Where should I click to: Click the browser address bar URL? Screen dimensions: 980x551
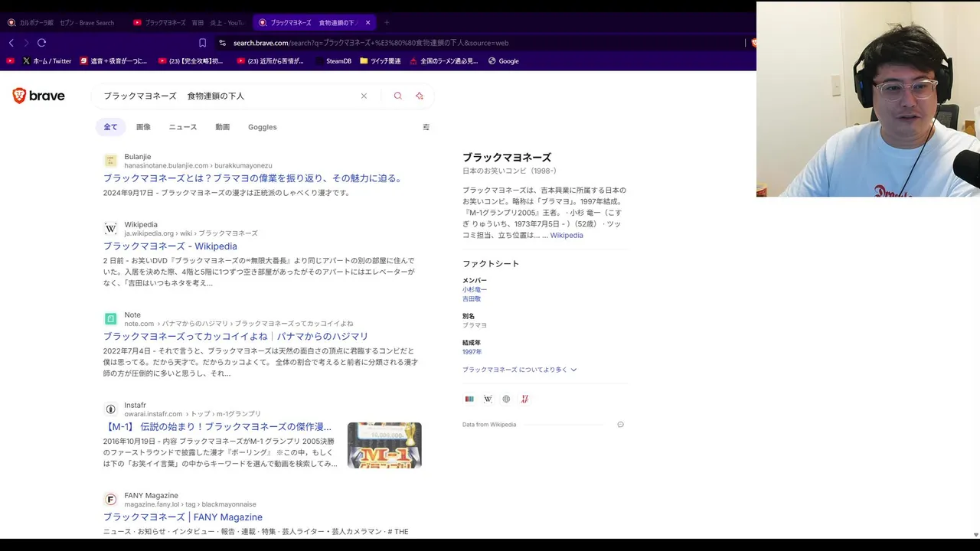pyautogui.click(x=371, y=43)
